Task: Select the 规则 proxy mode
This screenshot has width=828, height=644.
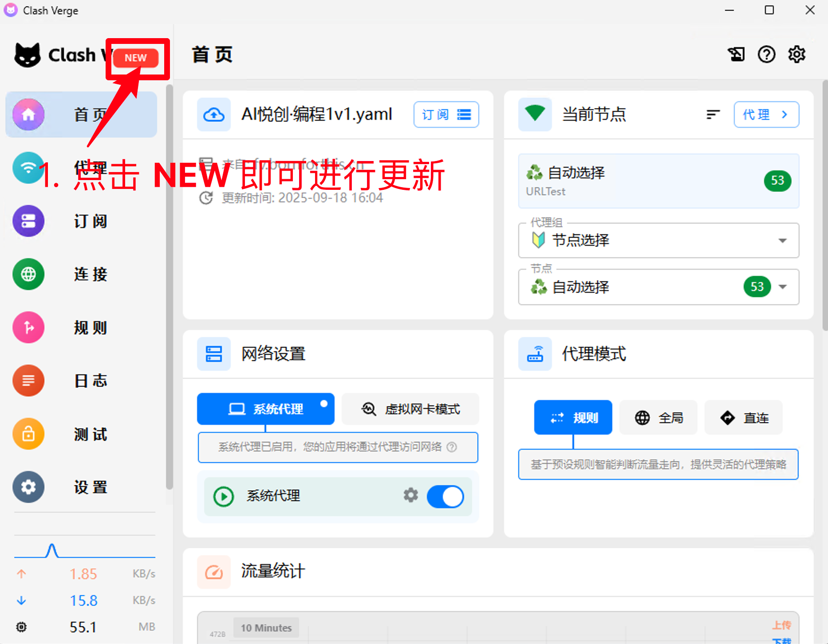Action: click(573, 417)
